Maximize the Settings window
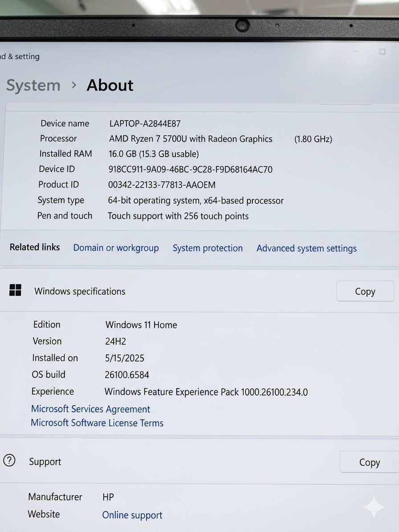399x532 pixels. click(x=382, y=52)
